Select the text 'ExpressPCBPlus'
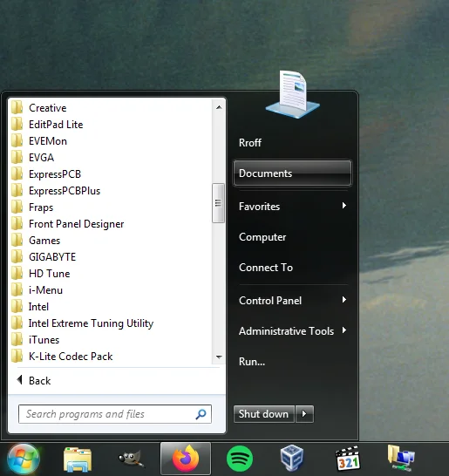 (x=65, y=191)
